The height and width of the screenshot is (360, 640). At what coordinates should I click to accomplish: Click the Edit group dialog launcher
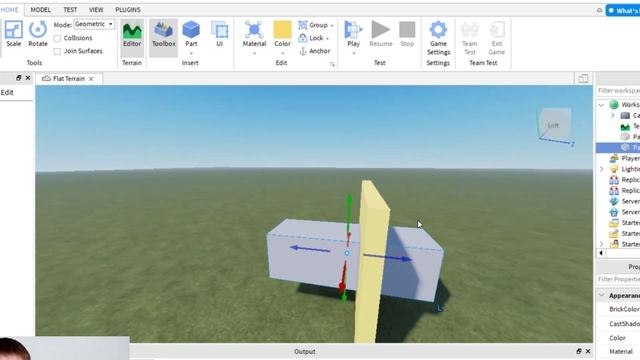(332, 64)
